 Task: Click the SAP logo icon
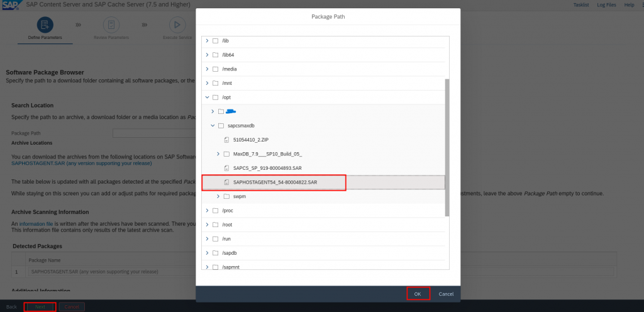click(11, 5)
